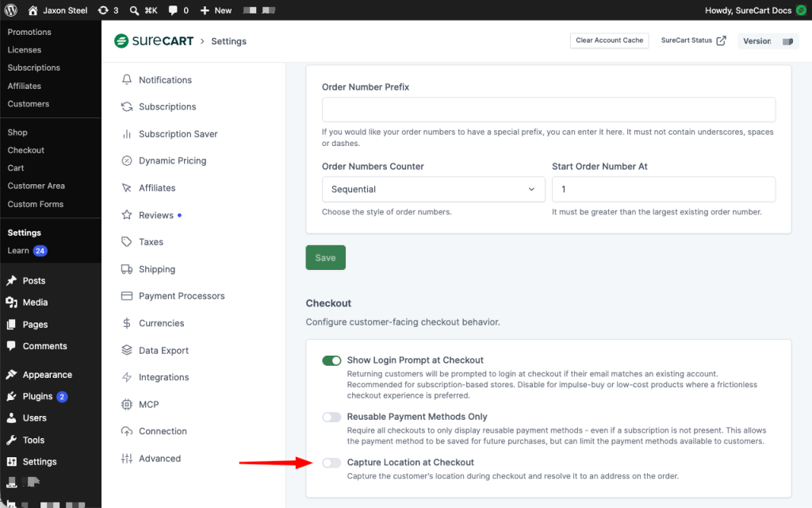812x508 pixels.
Task: Open the comments bubble icon in admin bar
Action: (173, 10)
